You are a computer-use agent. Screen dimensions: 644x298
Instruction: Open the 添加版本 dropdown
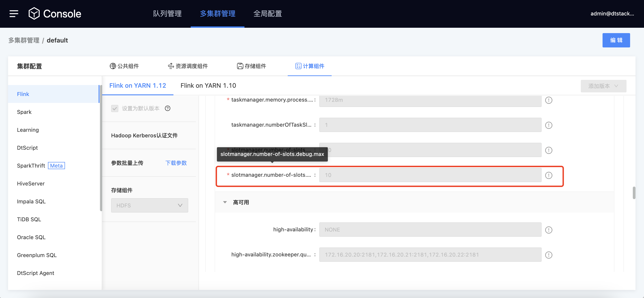603,86
